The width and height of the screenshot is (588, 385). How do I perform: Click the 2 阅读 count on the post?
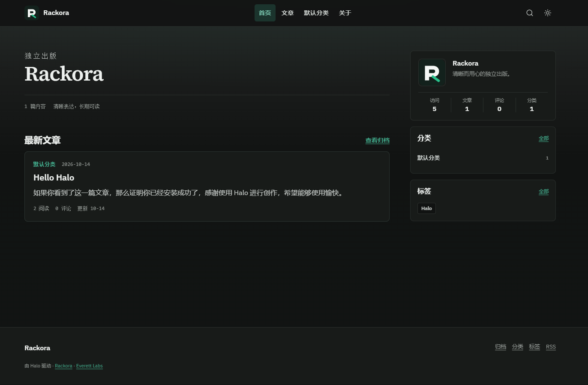[x=41, y=208]
